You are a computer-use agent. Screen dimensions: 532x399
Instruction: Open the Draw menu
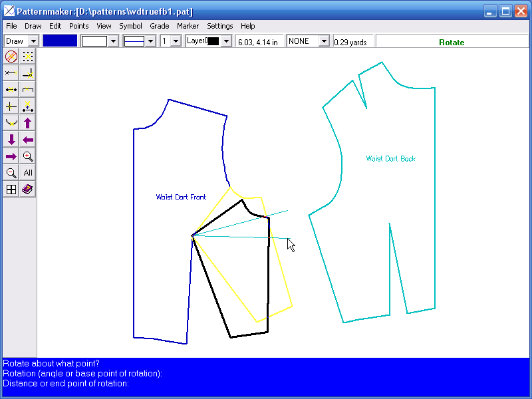33,26
